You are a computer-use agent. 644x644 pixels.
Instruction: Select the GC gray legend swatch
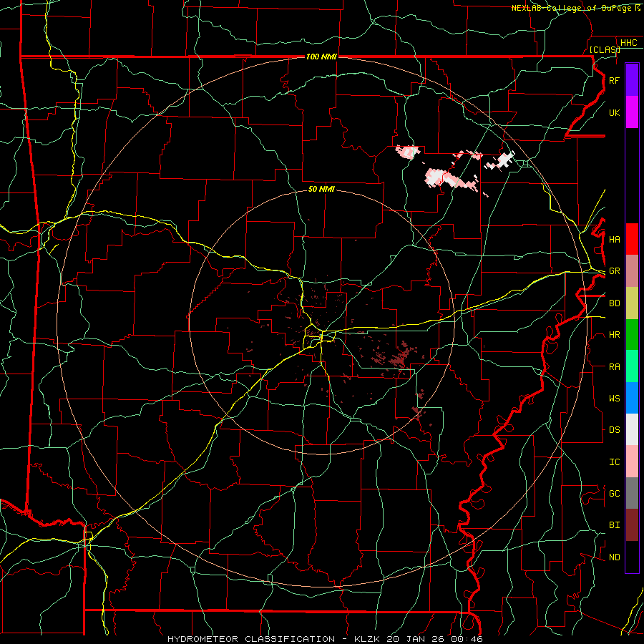632,493
